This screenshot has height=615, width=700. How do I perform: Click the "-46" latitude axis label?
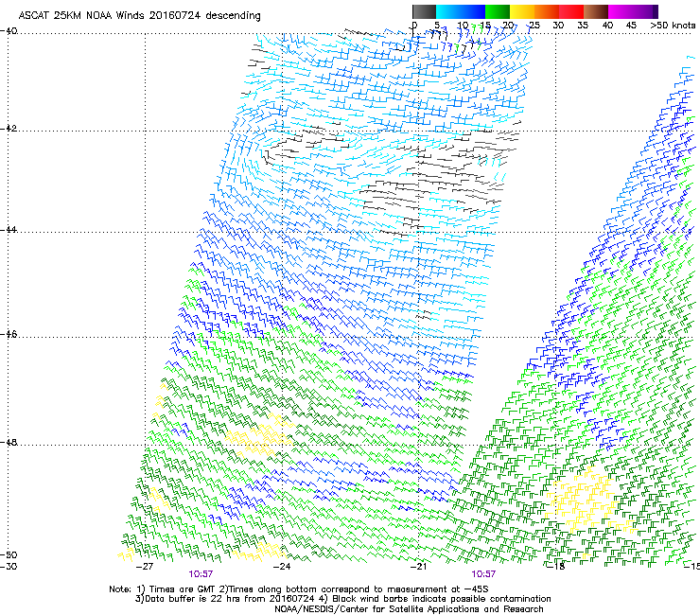click(9, 334)
